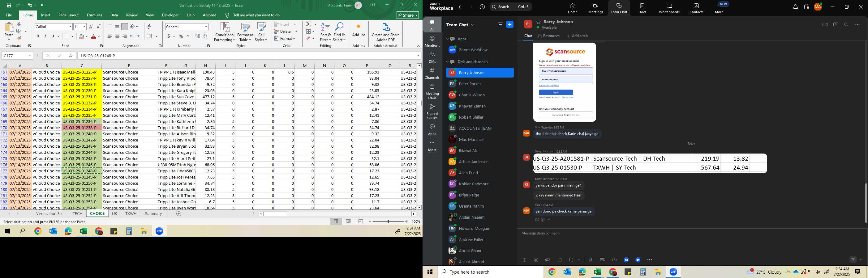Click the Increase Decimal icon
The width and height of the screenshot is (868, 278).
[197, 36]
